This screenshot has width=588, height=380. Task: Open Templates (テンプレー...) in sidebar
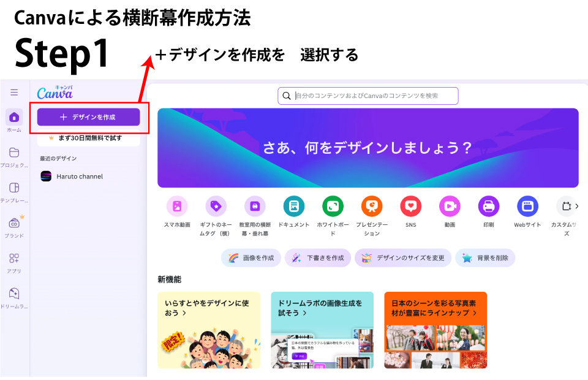click(14, 192)
